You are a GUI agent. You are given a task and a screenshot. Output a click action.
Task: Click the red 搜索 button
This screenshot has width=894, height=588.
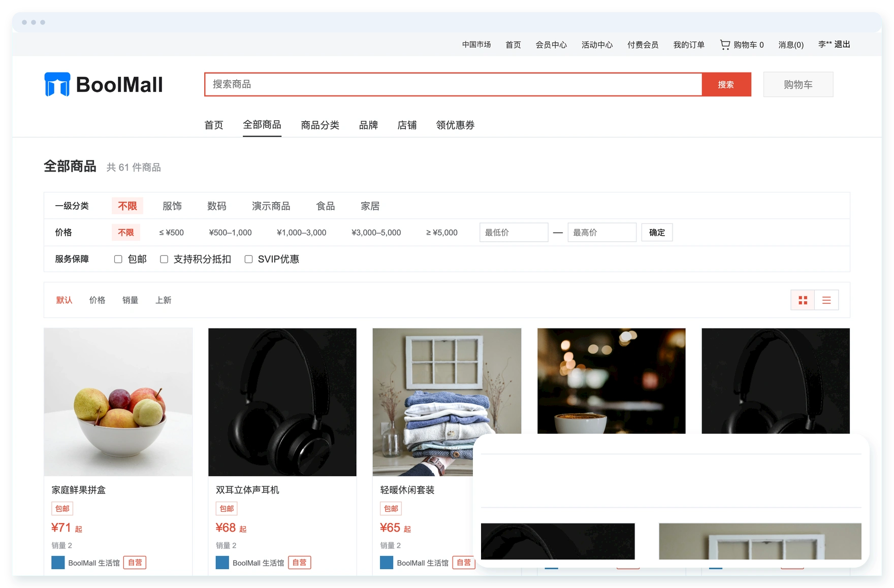pos(726,84)
